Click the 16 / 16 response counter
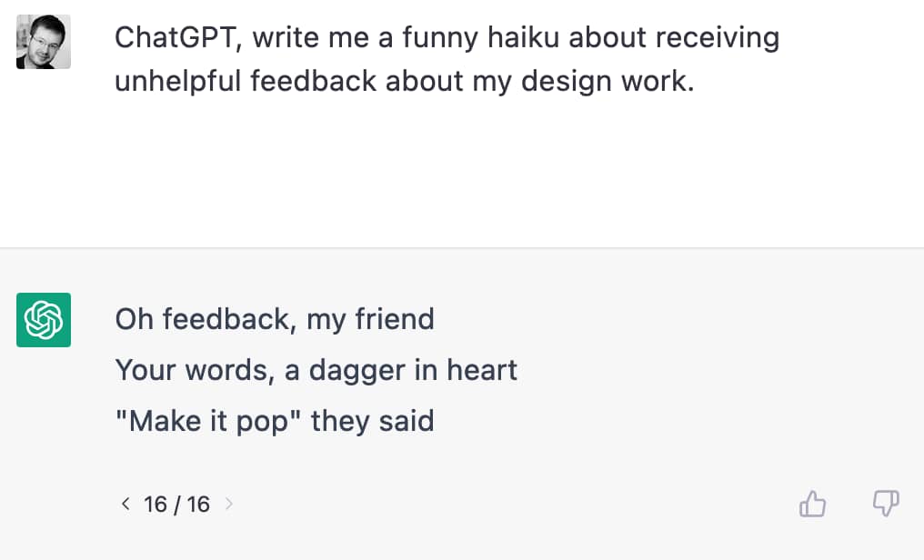924x560 pixels. pyautogui.click(x=176, y=505)
